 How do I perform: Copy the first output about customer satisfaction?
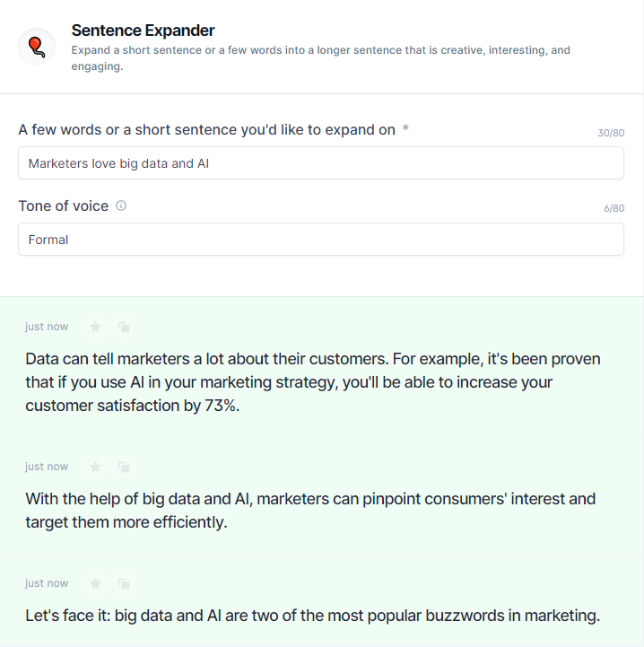124,327
